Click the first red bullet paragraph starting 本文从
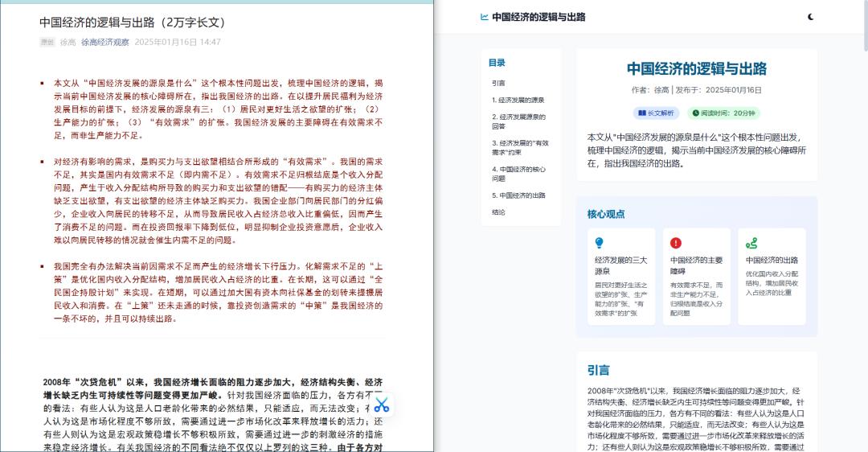This screenshot has width=868, height=452. pyautogui.click(x=218, y=109)
